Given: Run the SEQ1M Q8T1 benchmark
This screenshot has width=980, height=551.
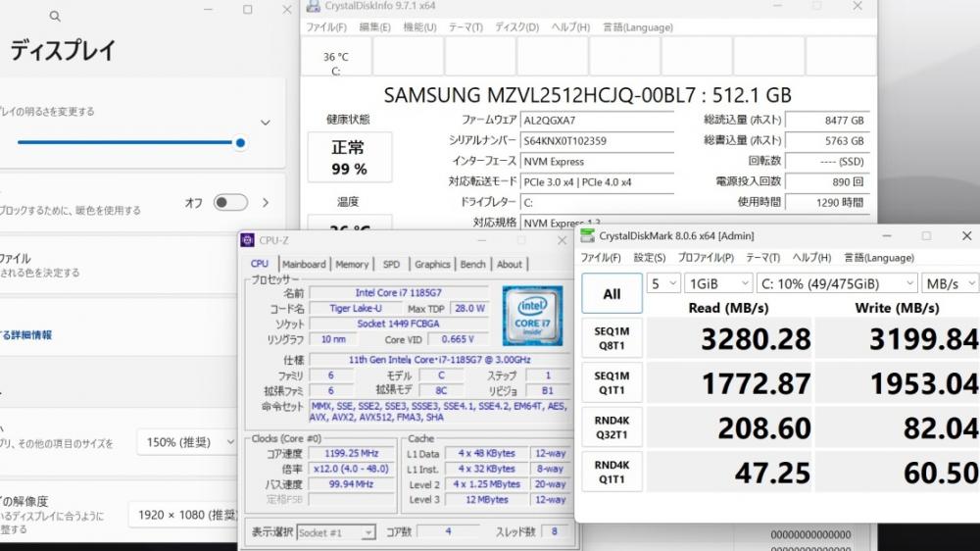Looking at the screenshot, I should point(612,338).
